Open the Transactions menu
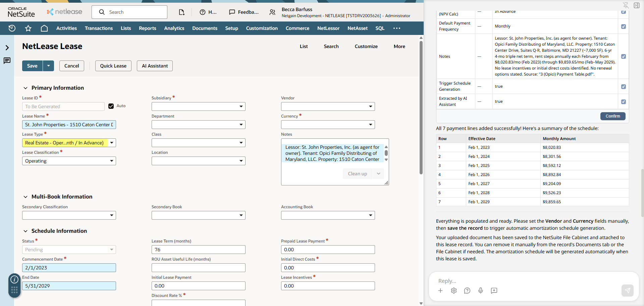Viewport: 644px width, 306px height. (x=99, y=28)
